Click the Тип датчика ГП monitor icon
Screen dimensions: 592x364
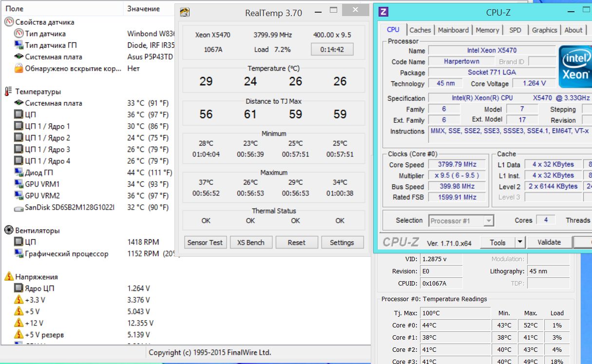19,45
